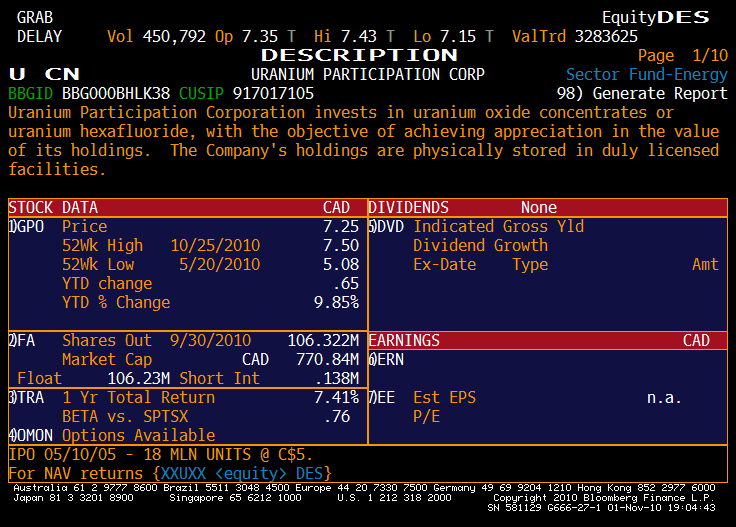The width and height of the screenshot is (736, 527).
Task: Click the Op value 7.35
Action: coord(260,36)
